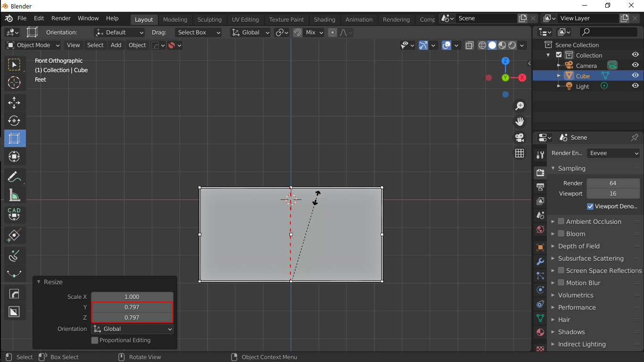This screenshot has height=362, width=644.
Task: Turn on the Motion Blur checkbox
Action: coord(561,283)
